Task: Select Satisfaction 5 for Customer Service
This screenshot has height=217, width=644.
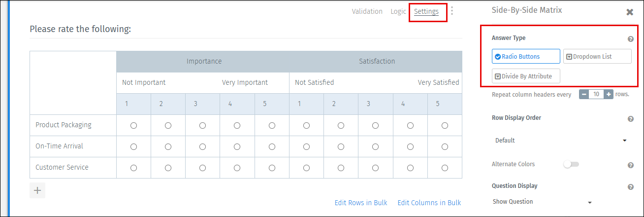Action: click(x=445, y=168)
